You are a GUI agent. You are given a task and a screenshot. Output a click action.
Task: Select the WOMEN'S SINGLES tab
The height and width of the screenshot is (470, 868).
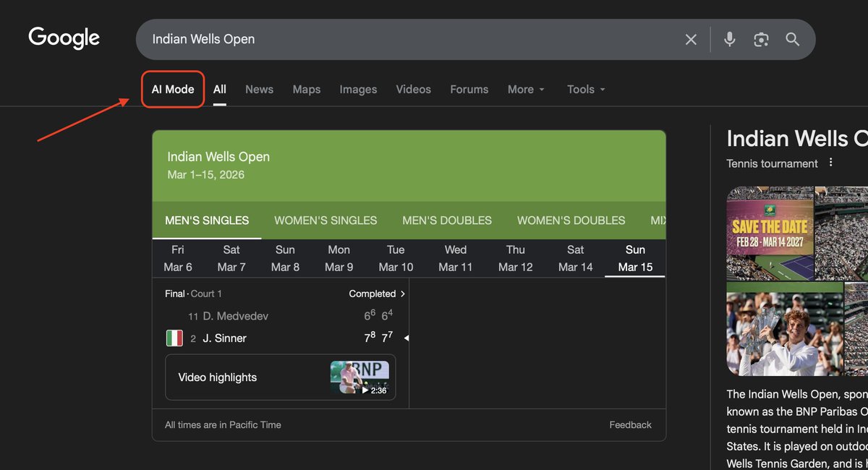(x=325, y=221)
